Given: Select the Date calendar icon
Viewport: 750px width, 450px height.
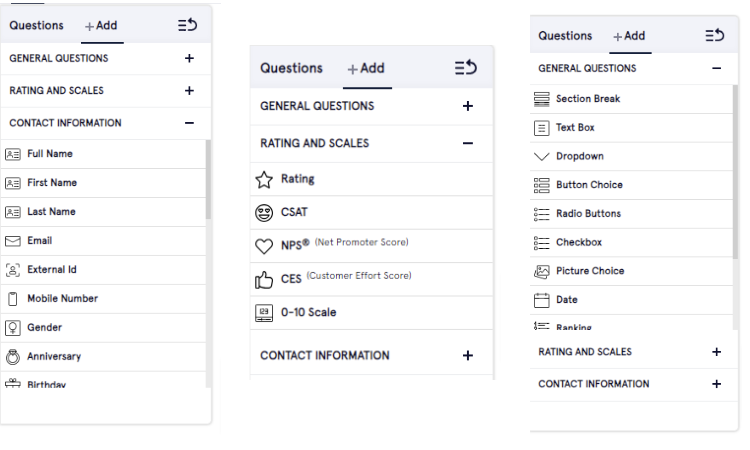Looking at the screenshot, I should pyautogui.click(x=542, y=300).
